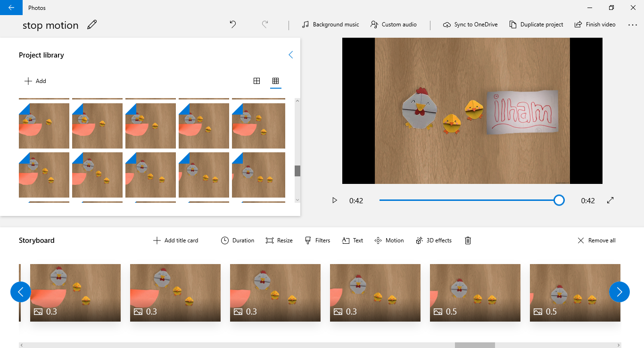644x348 pixels.
Task: Click the right 0:42 total duration label
Action: (588, 201)
